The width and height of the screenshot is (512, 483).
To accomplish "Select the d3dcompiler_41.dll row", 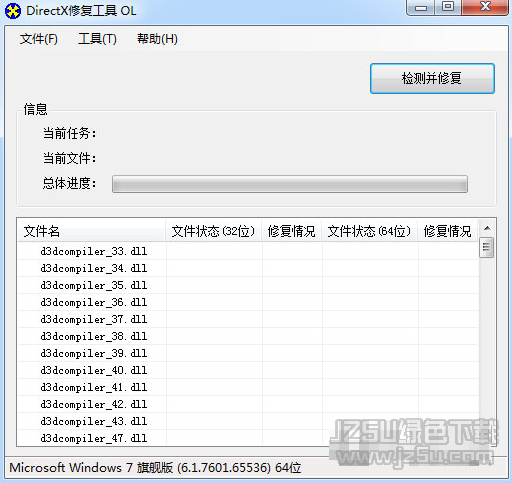I will 248,387.
